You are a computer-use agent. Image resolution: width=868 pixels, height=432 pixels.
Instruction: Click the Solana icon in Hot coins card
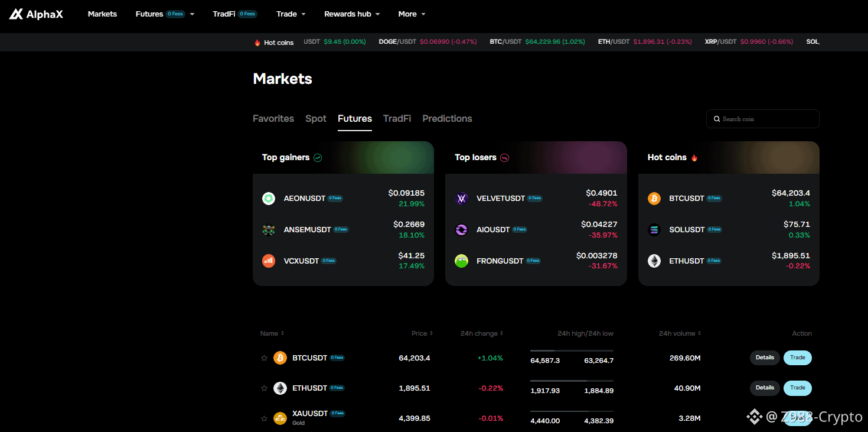(654, 230)
